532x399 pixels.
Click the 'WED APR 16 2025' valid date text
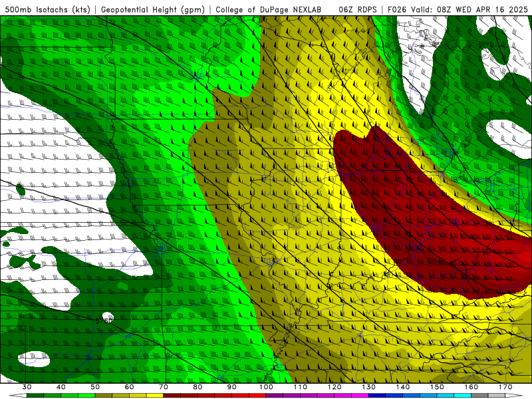point(491,9)
